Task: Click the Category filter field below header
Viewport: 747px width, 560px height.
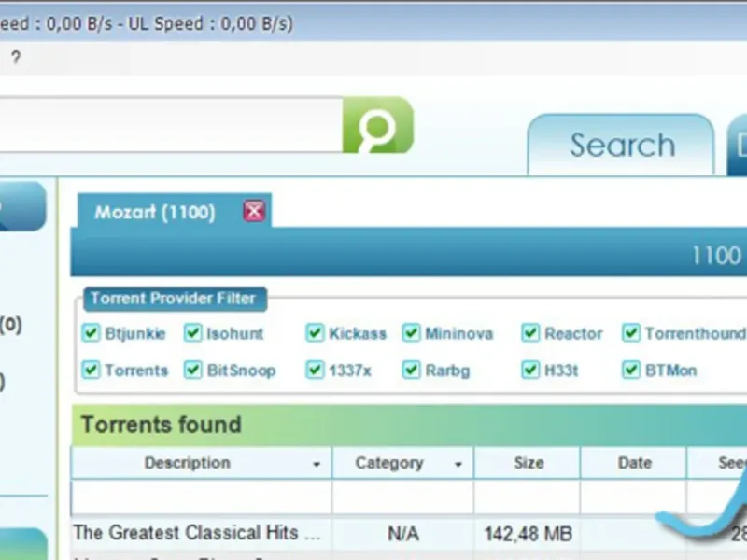Action: [x=403, y=497]
